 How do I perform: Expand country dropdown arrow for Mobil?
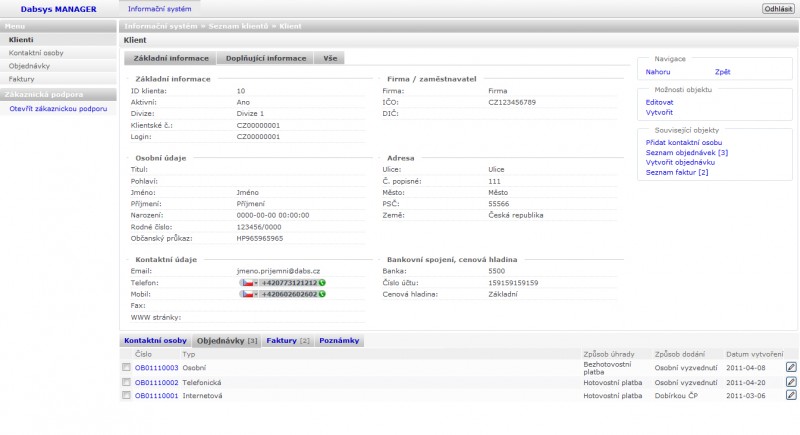pyautogui.click(x=255, y=295)
